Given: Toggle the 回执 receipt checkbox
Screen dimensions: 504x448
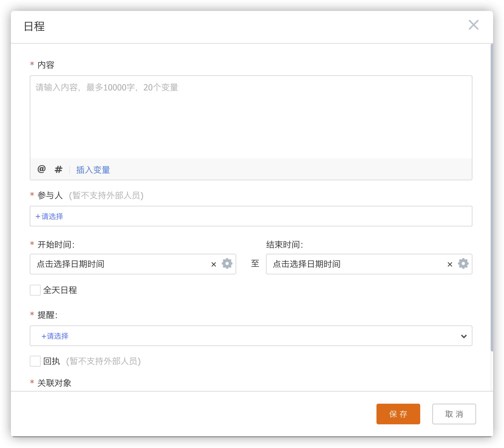Looking at the screenshot, I should pos(35,361).
